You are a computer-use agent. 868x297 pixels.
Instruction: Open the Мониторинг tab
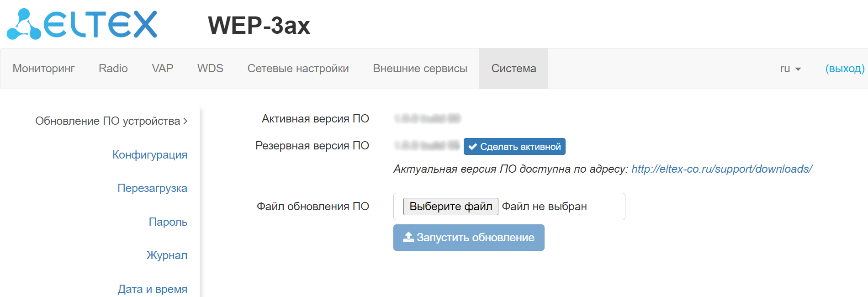tap(43, 69)
